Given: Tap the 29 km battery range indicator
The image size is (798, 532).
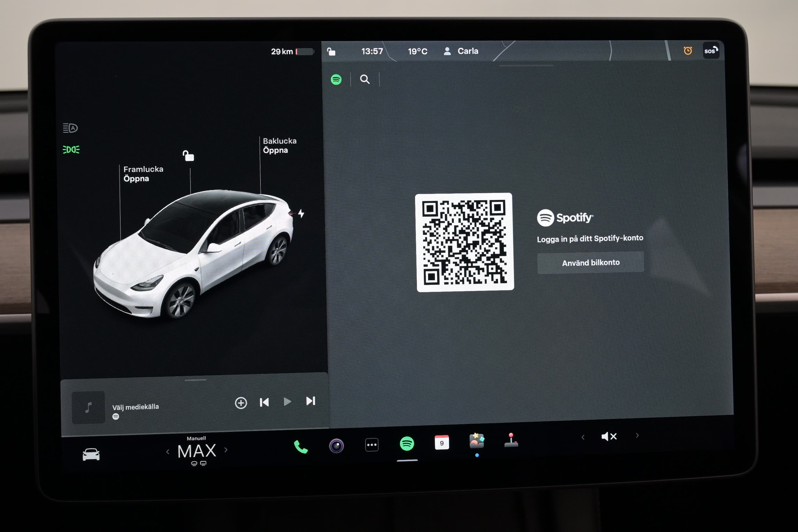Looking at the screenshot, I should [x=292, y=52].
